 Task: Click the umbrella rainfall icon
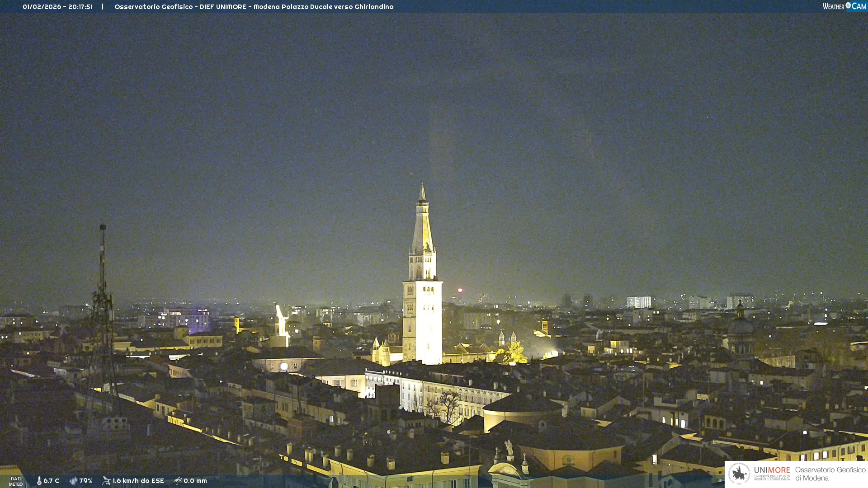pyautogui.click(x=178, y=481)
